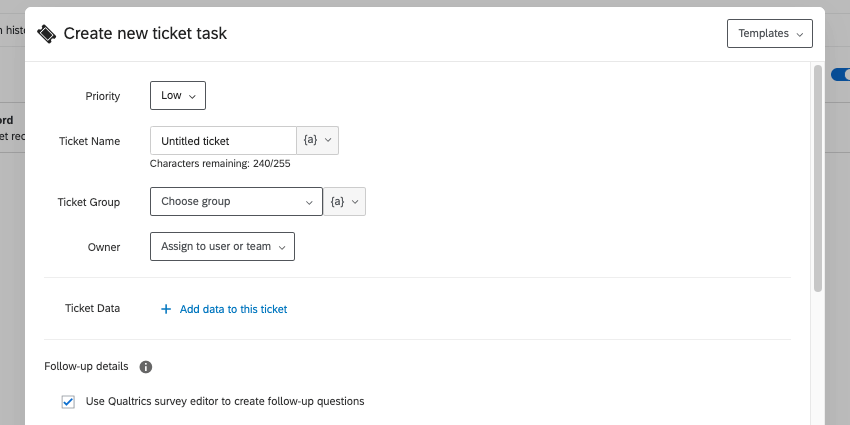Toggle the blue switch behind the dialog
Screen dimensions: 850x425
(x=840, y=75)
